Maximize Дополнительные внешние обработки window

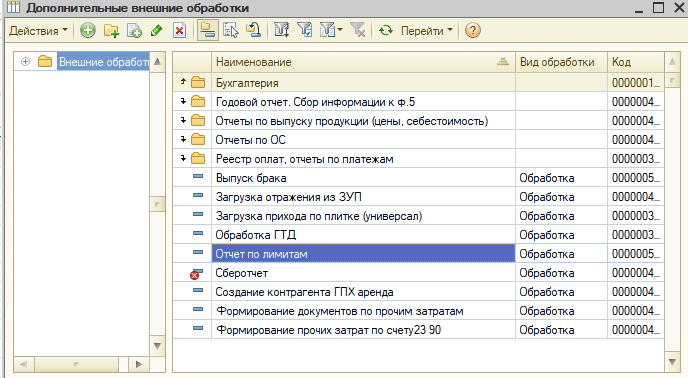(x=658, y=7)
